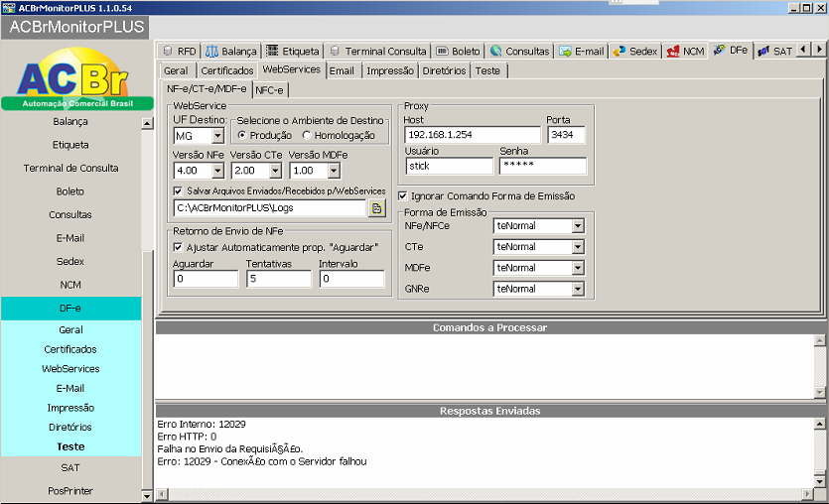Open NFe/NFCe forma de emissão dropdown
This screenshot has height=504, width=829.
point(578,226)
